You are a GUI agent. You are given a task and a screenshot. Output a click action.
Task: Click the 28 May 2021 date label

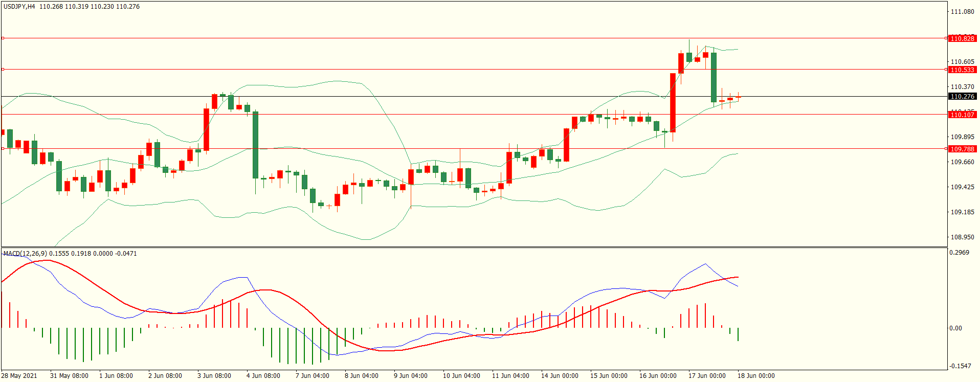tap(19, 375)
